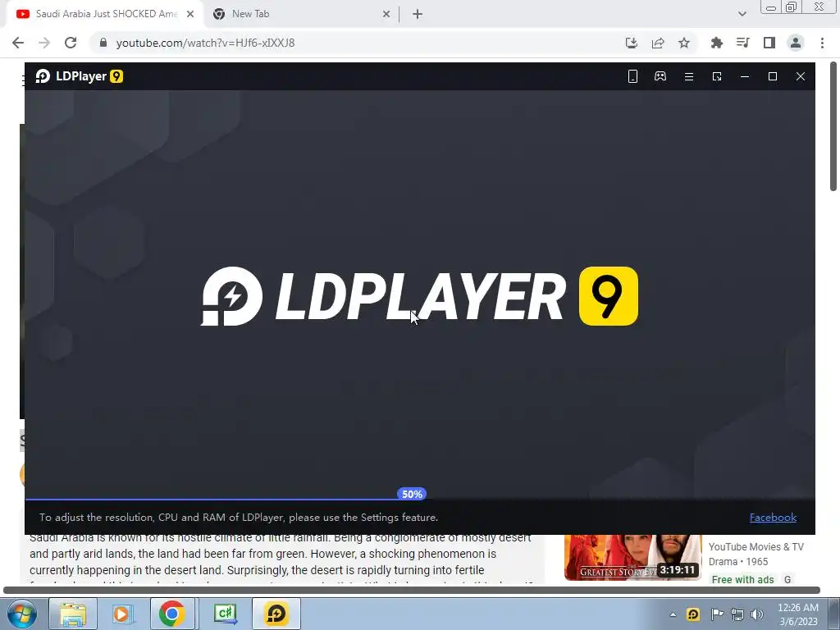Screen dimensions: 840x630
Task: Open volume speaker icon in tray
Action: pyautogui.click(x=757, y=614)
